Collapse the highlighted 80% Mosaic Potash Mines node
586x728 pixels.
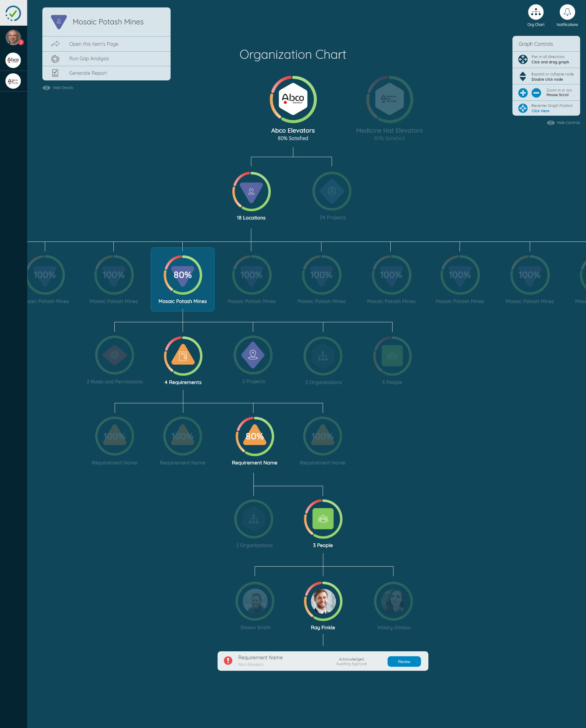pyautogui.click(x=183, y=275)
